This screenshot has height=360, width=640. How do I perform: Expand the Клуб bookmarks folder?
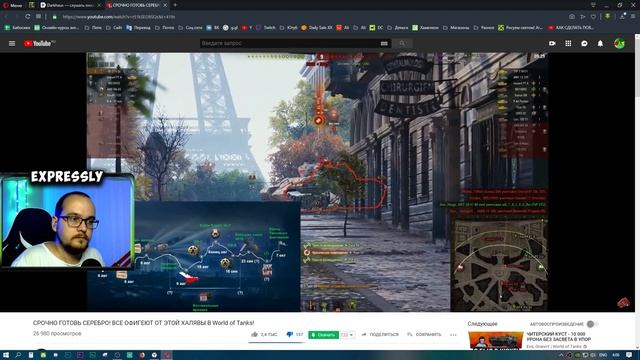coord(288,28)
